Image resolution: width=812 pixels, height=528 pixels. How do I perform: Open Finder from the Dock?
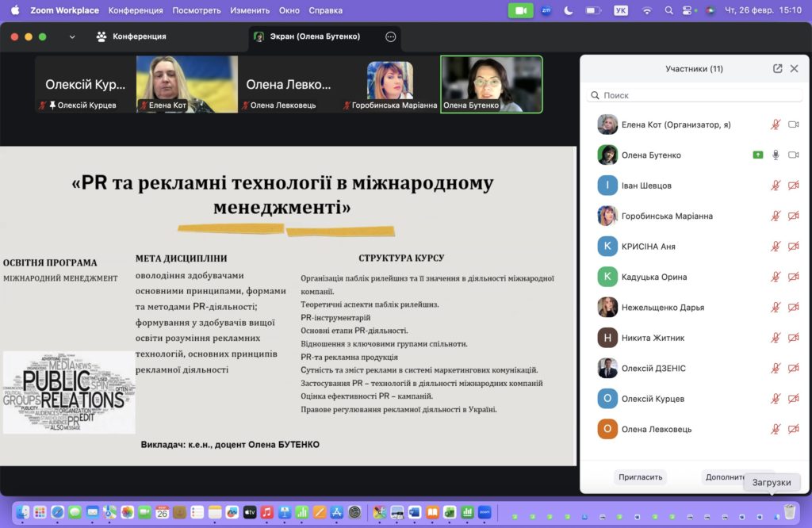tap(23, 512)
